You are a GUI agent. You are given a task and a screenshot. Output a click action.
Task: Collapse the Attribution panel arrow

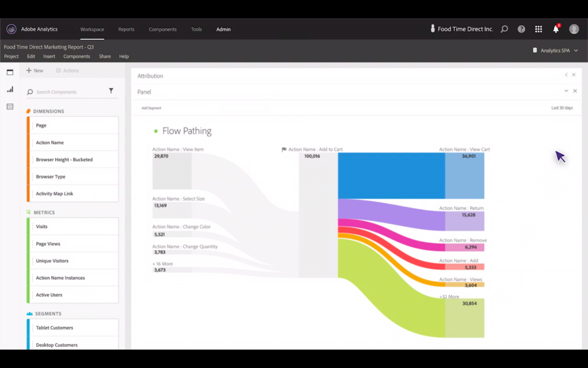566,75
